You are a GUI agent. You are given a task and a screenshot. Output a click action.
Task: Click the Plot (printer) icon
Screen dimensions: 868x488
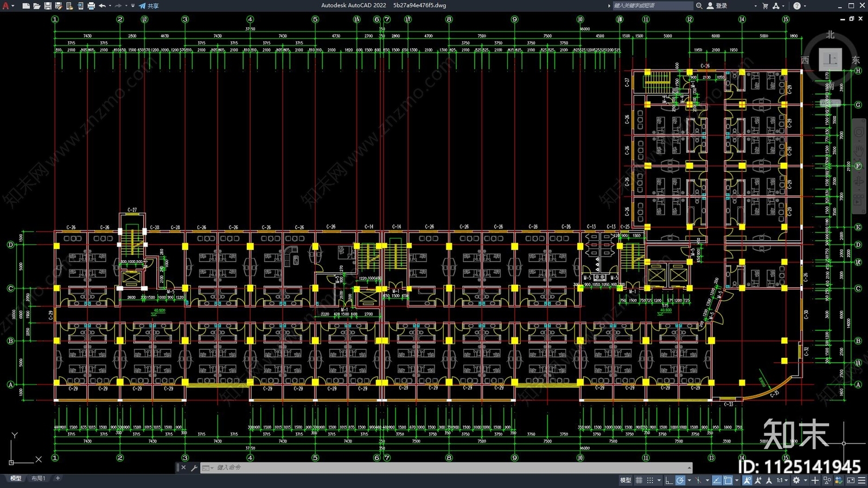tap(91, 6)
